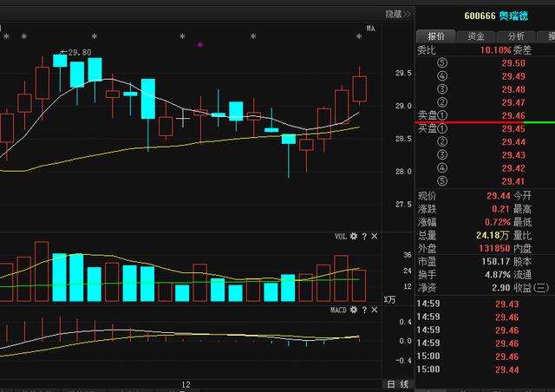Open VOL indicator help question mark
The height and width of the screenshot is (392, 555).
(x=364, y=236)
